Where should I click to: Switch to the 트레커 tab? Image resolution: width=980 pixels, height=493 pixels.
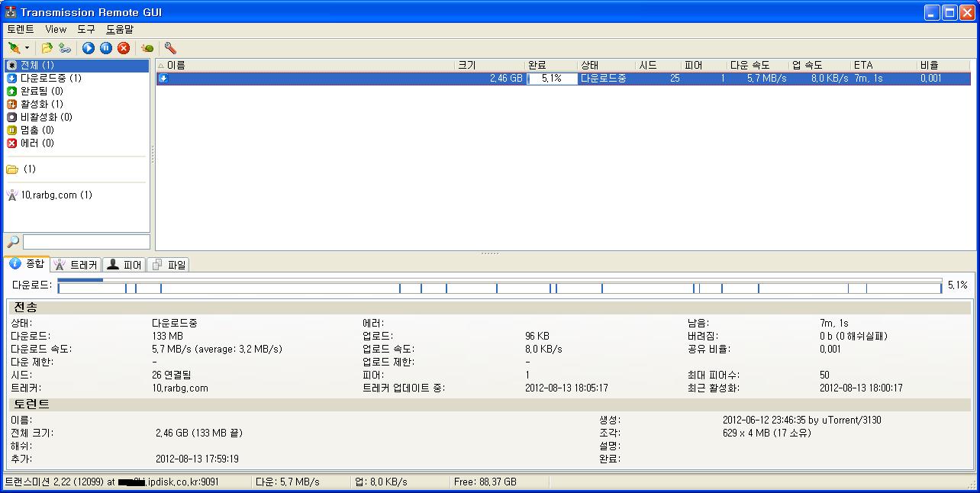[x=76, y=265]
